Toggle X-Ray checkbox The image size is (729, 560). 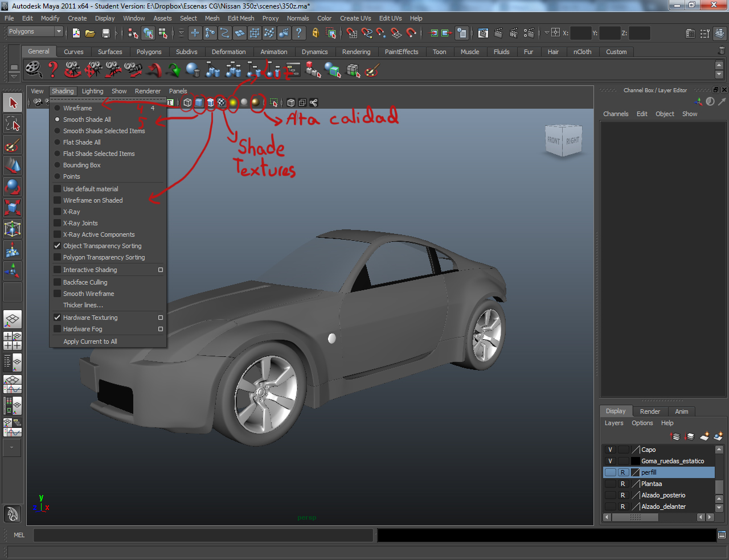(57, 212)
